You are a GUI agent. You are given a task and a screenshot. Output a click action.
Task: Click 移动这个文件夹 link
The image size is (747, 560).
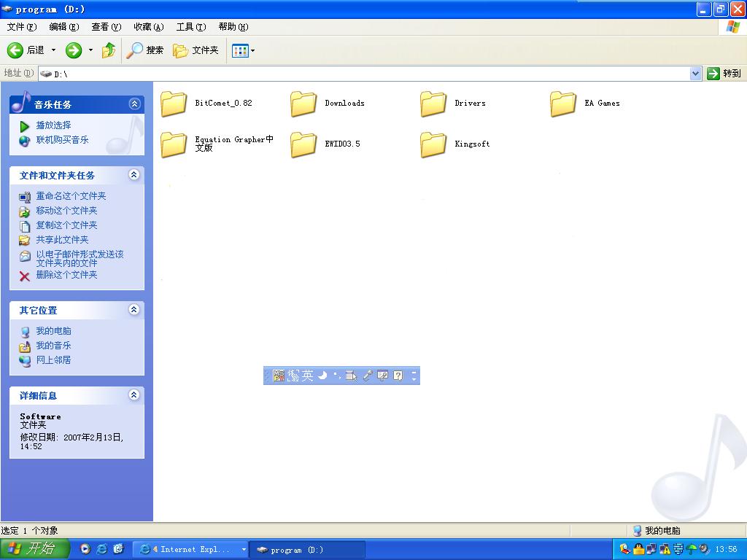[66, 211]
